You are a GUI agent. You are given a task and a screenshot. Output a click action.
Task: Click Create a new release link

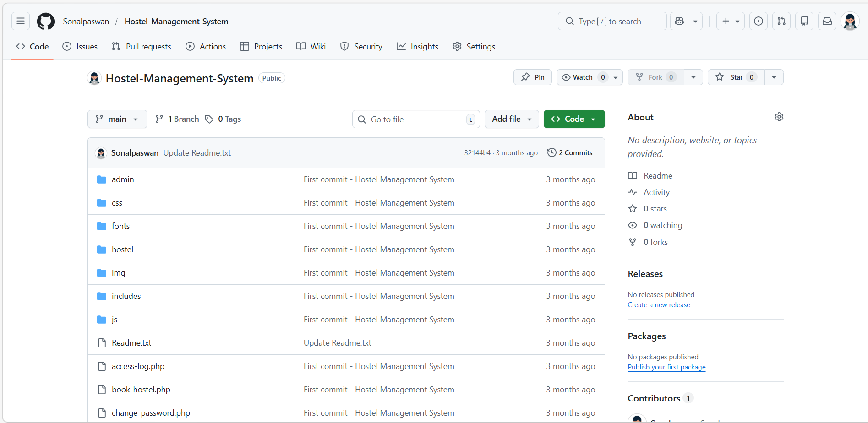pyautogui.click(x=659, y=305)
